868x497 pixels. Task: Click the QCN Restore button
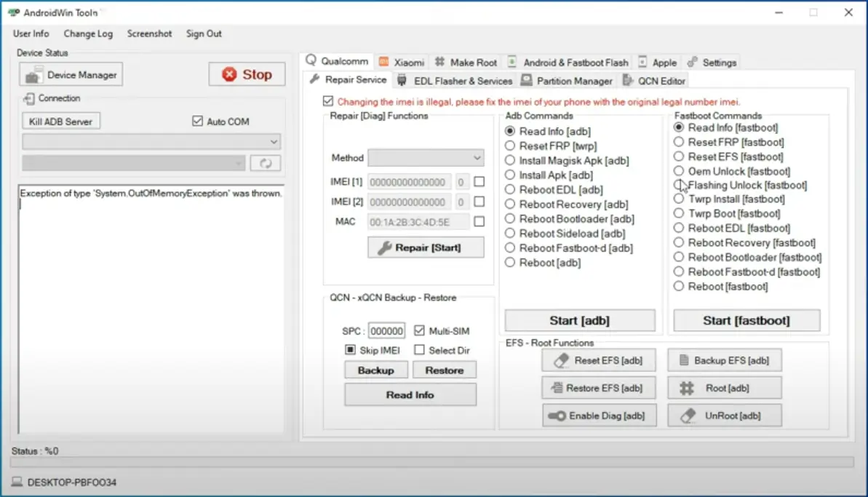[x=445, y=370]
